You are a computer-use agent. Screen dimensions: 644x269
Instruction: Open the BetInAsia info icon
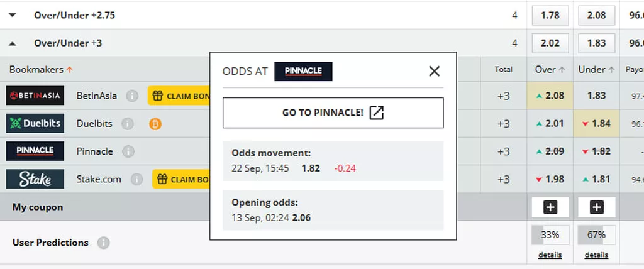coord(132,96)
